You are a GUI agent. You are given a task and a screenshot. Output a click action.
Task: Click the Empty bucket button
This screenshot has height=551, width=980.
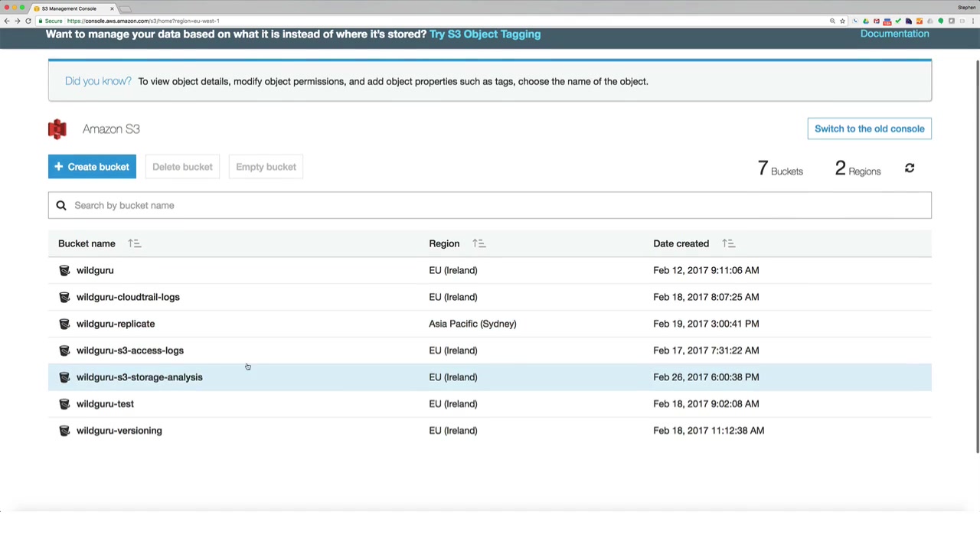[266, 167]
